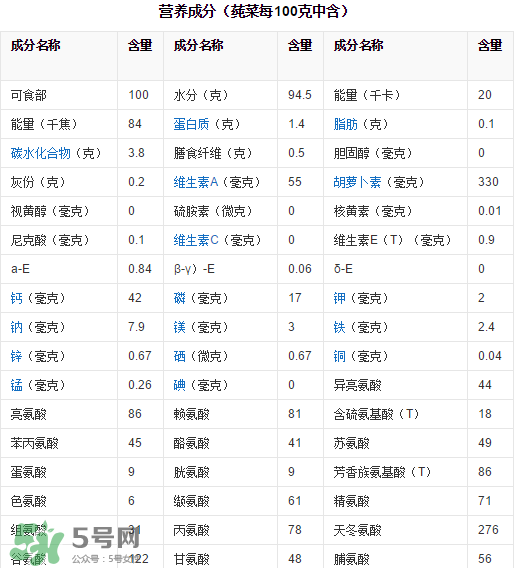Open the 锌 link
This screenshot has height=568, width=518.
[x=16, y=356]
